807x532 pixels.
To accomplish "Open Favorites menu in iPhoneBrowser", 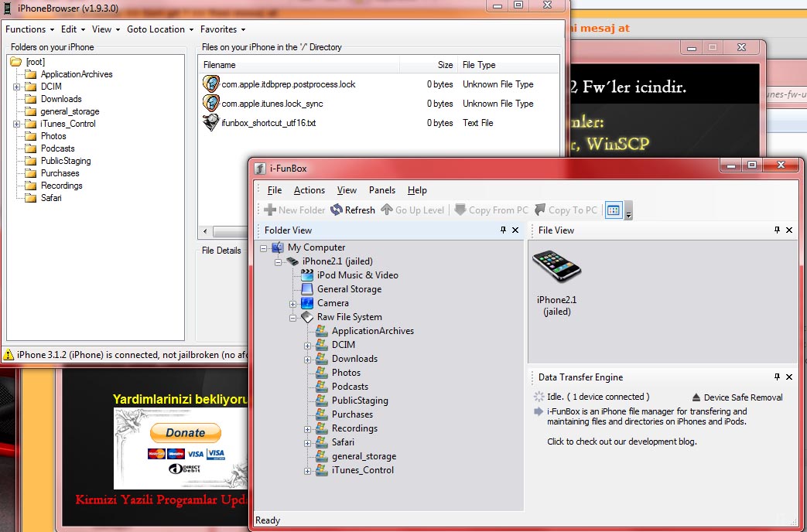I will tap(222, 29).
